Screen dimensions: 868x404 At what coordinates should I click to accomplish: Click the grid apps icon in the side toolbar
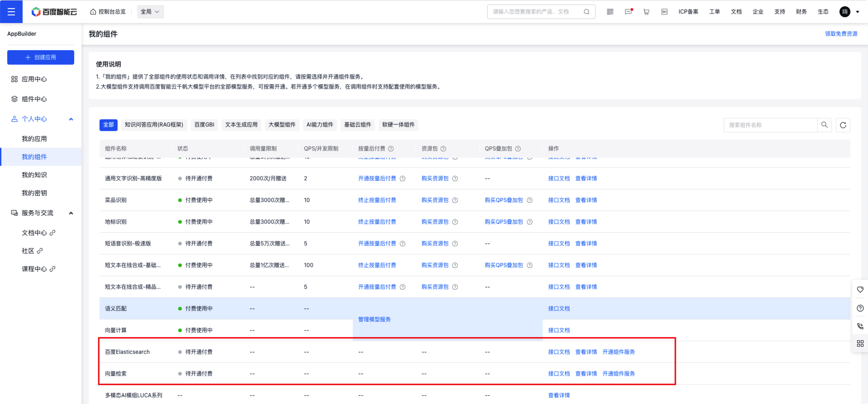click(x=860, y=343)
